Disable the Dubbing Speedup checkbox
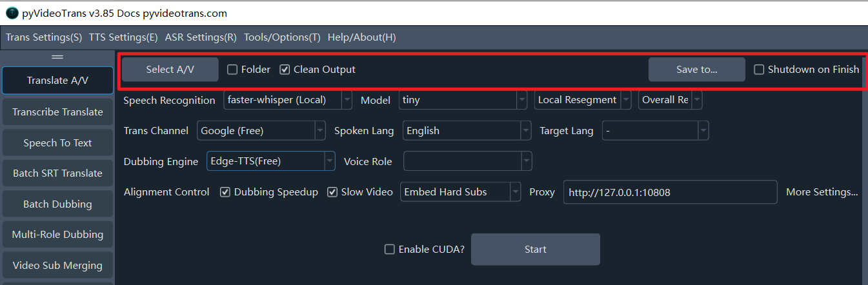Viewport: 868px width, 285px height. [x=225, y=192]
